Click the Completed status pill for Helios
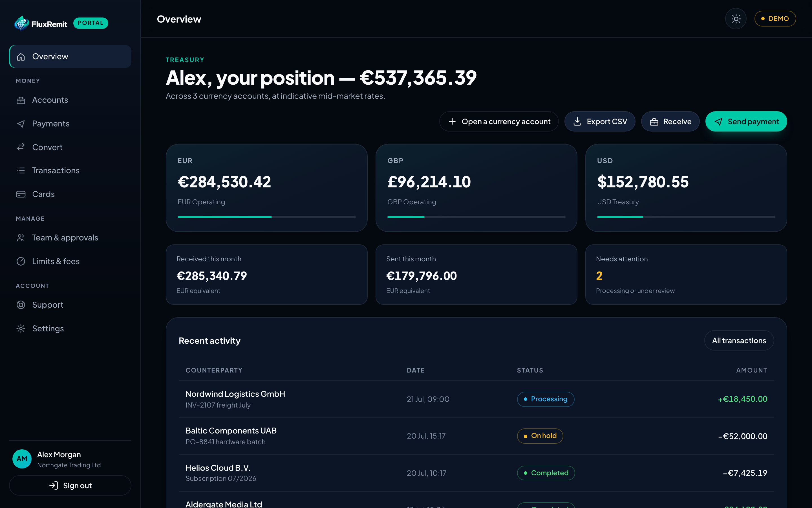Screen dimensions: 812x508 (x=546, y=473)
